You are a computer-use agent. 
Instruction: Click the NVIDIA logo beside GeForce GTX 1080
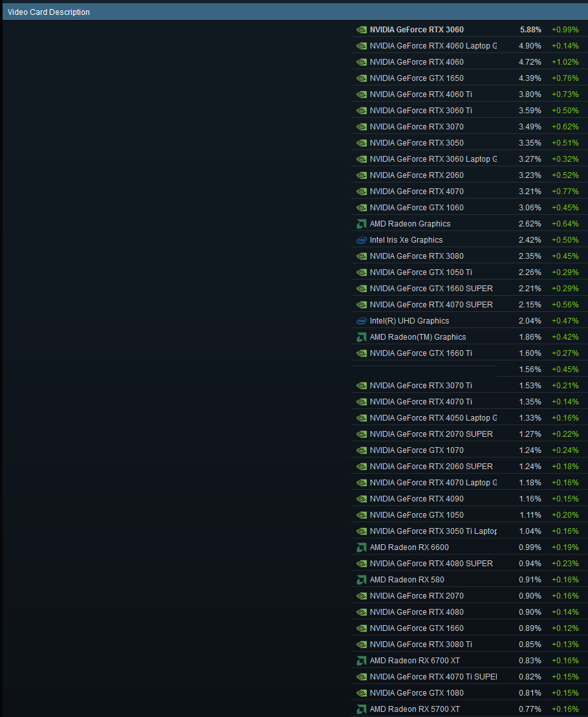361,693
